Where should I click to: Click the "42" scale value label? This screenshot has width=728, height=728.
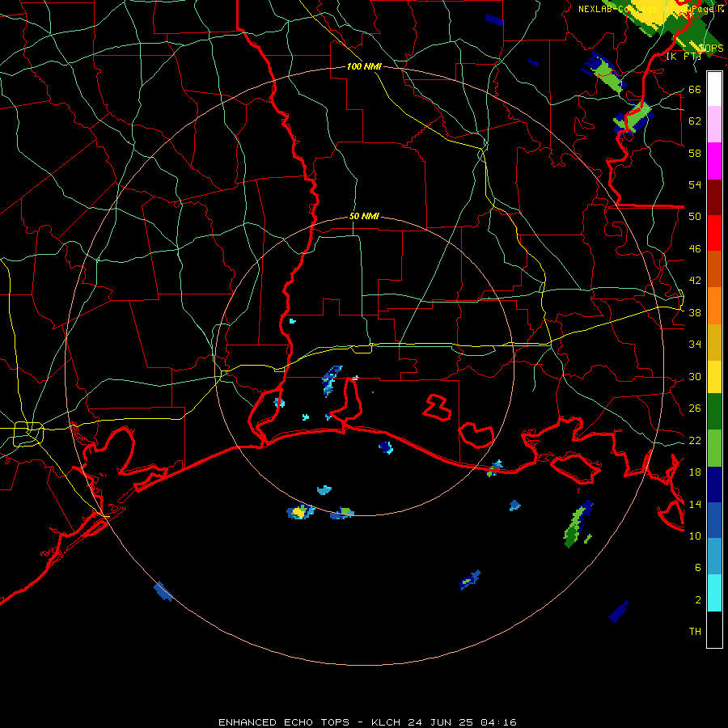(695, 281)
